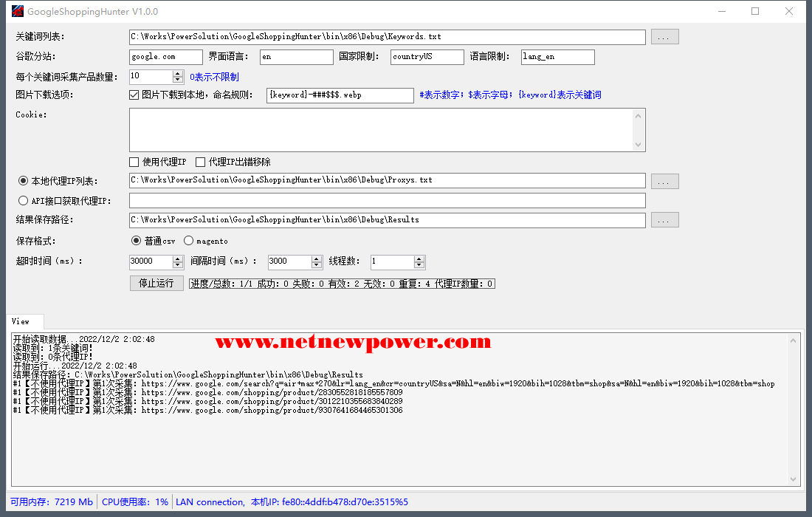Click the LAN connection status entry

292,502
